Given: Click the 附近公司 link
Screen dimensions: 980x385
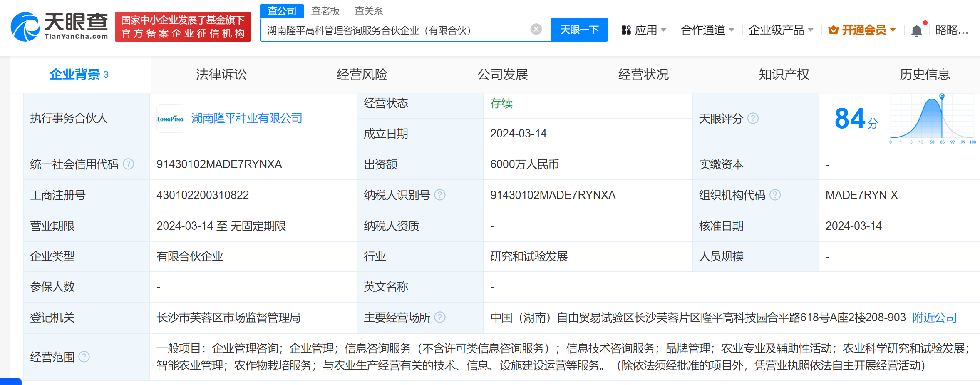Looking at the screenshot, I should [934, 318].
